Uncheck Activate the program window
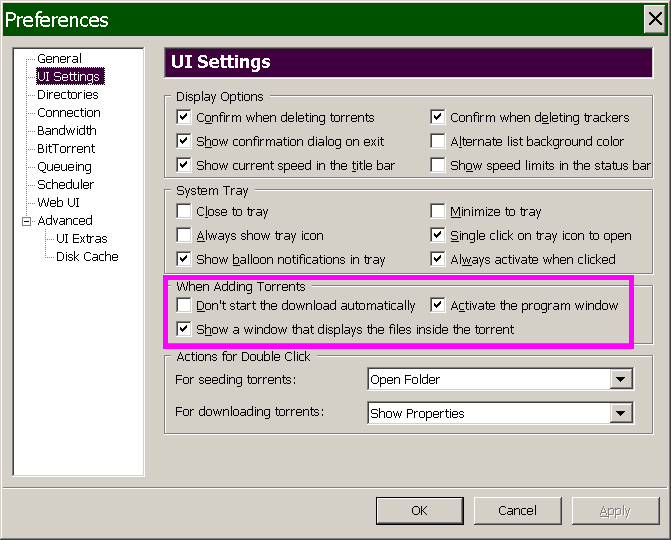The width and height of the screenshot is (671, 540). pyautogui.click(x=438, y=306)
